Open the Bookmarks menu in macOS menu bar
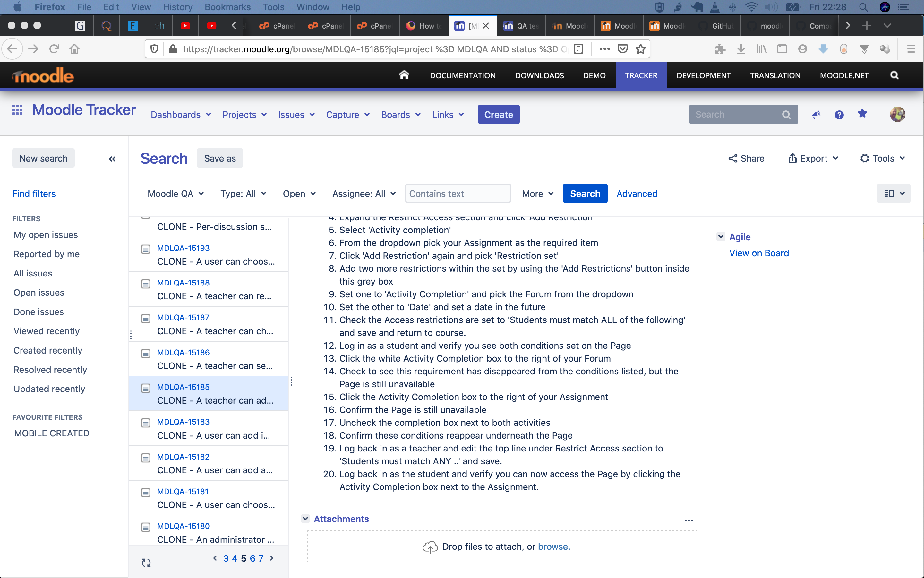The image size is (924, 578). click(x=227, y=7)
